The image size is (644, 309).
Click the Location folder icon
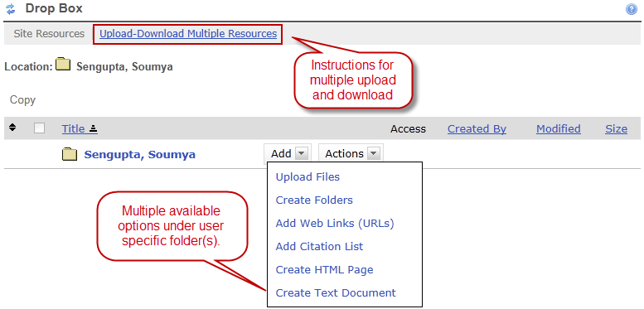(63, 65)
